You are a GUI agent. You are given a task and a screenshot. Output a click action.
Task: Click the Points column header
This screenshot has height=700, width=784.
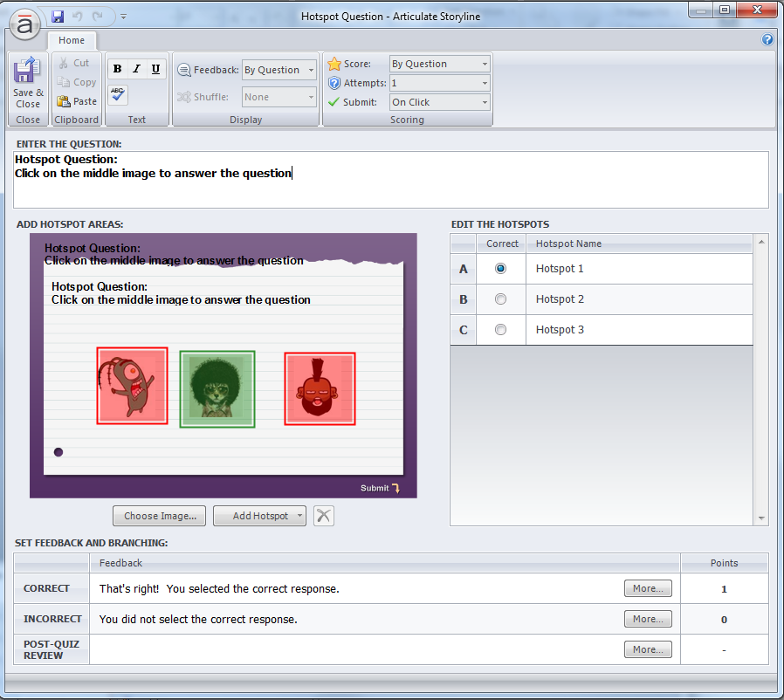(x=724, y=563)
